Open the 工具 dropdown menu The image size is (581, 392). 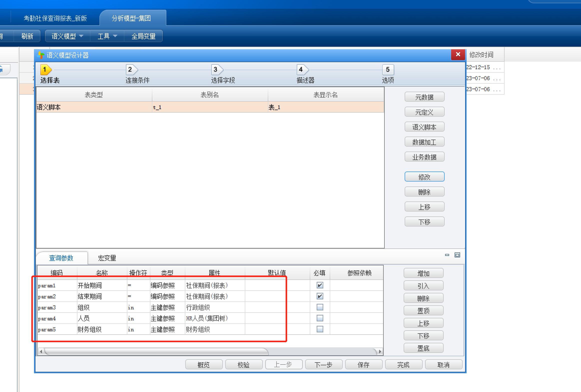point(107,36)
